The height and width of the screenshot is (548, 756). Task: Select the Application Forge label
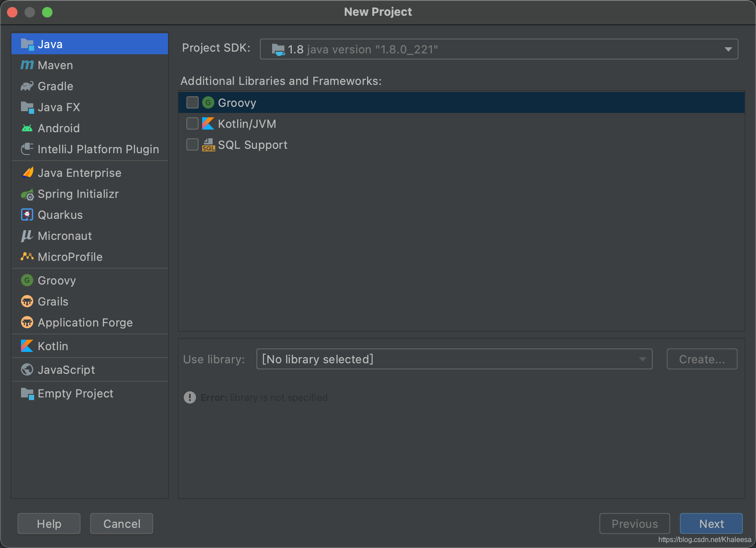85,323
